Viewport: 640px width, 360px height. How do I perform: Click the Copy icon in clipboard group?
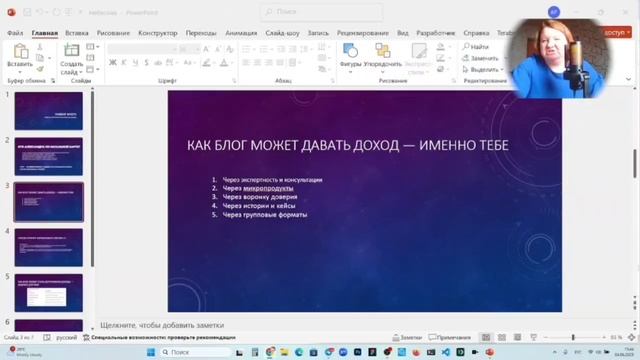[40, 58]
